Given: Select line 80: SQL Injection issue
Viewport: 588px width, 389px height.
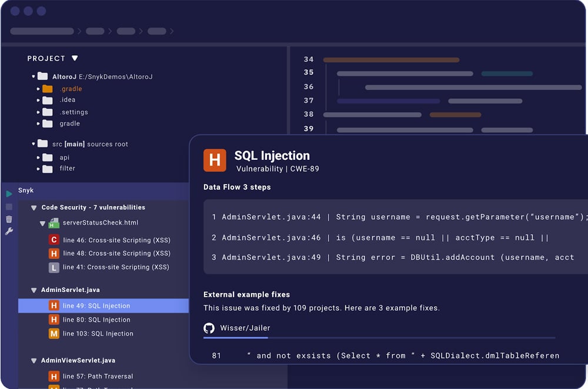Looking at the screenshot, I should tap(96, 320).
